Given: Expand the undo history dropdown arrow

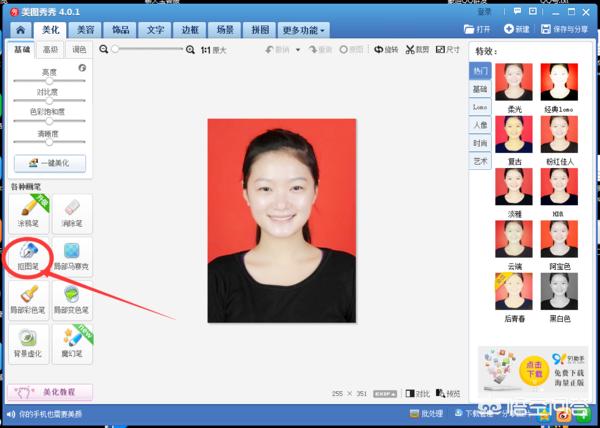Looking at the screenshot, I should coord(298,50).
